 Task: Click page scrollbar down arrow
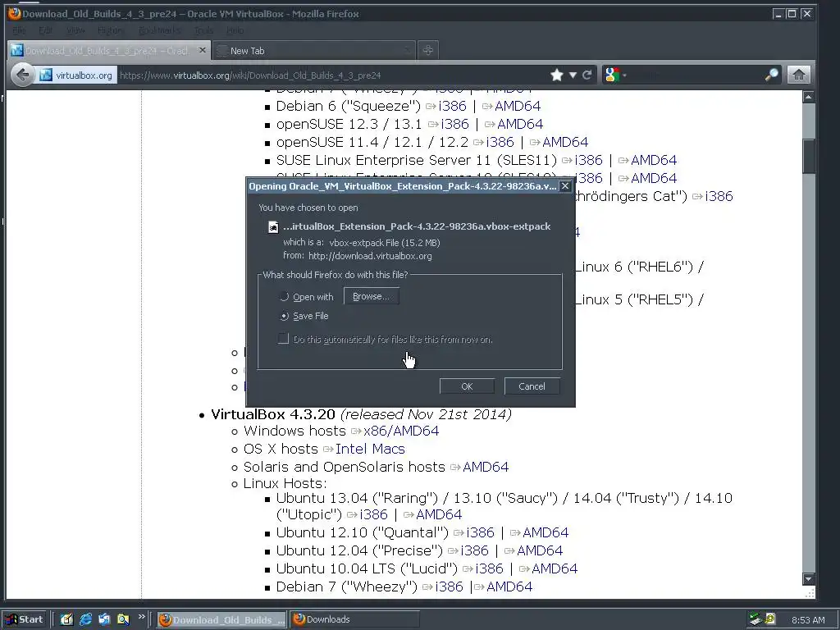pyautogui.click(x=808, y=579)
